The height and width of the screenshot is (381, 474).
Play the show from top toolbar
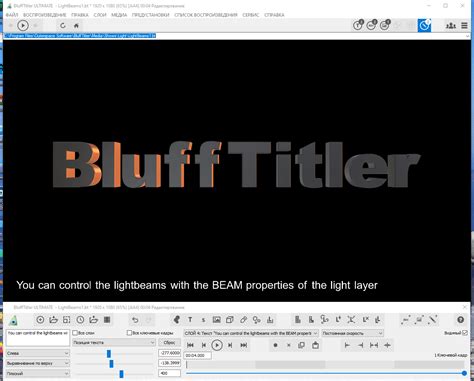(x=23, y=25)
